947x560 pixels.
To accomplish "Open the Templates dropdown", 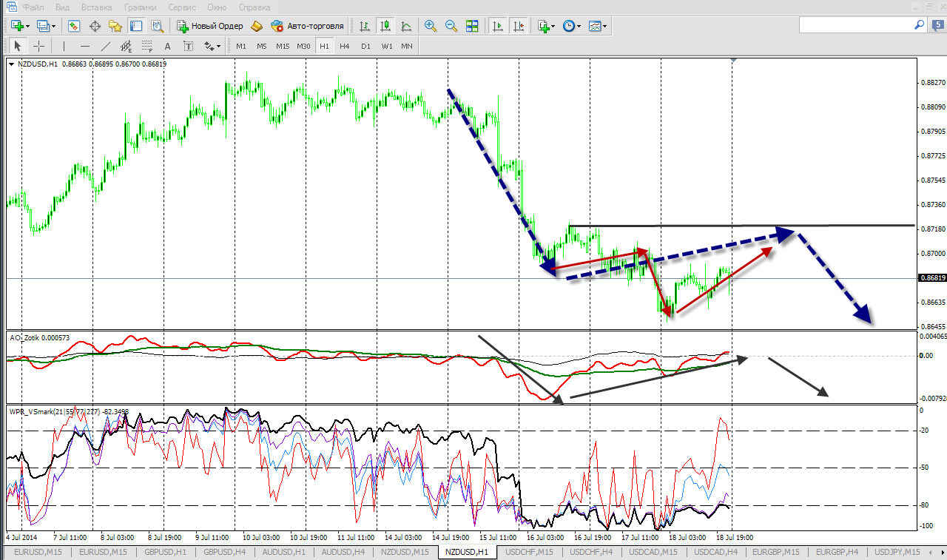I will click(x=598, y=26).
